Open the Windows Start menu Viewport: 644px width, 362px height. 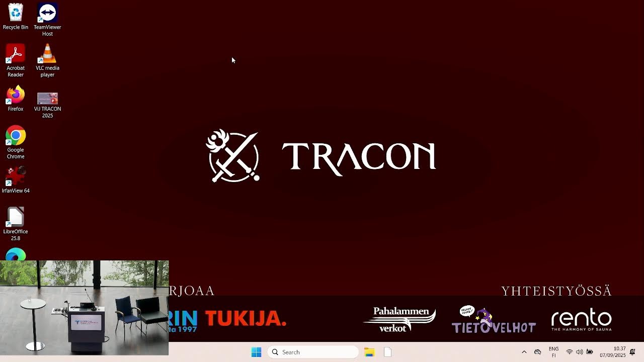[256, 352]
